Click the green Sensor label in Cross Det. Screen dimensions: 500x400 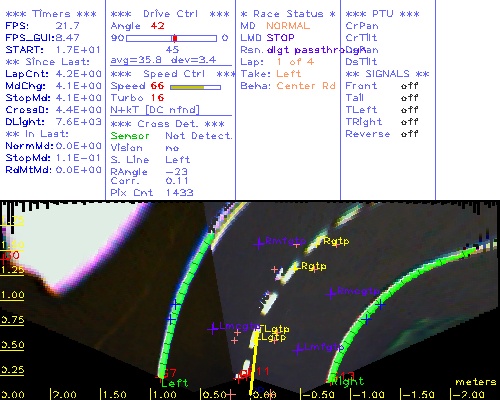130,136
